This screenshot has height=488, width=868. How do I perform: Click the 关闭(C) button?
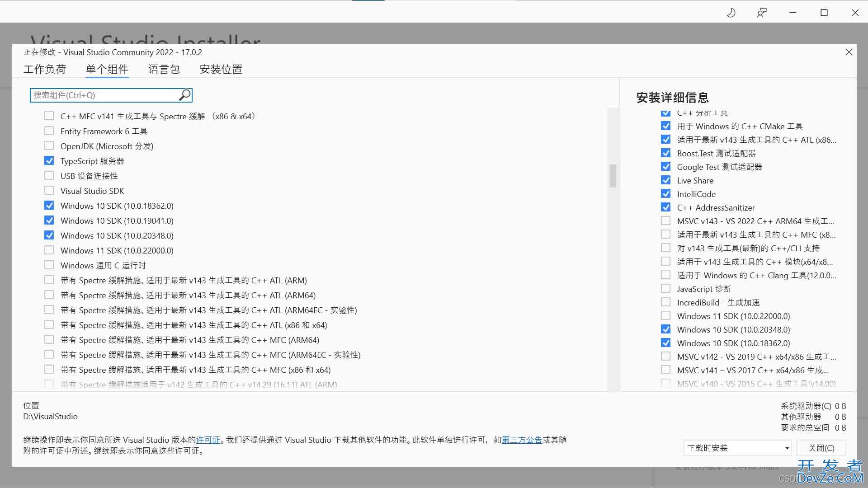(x=821, y=448)
